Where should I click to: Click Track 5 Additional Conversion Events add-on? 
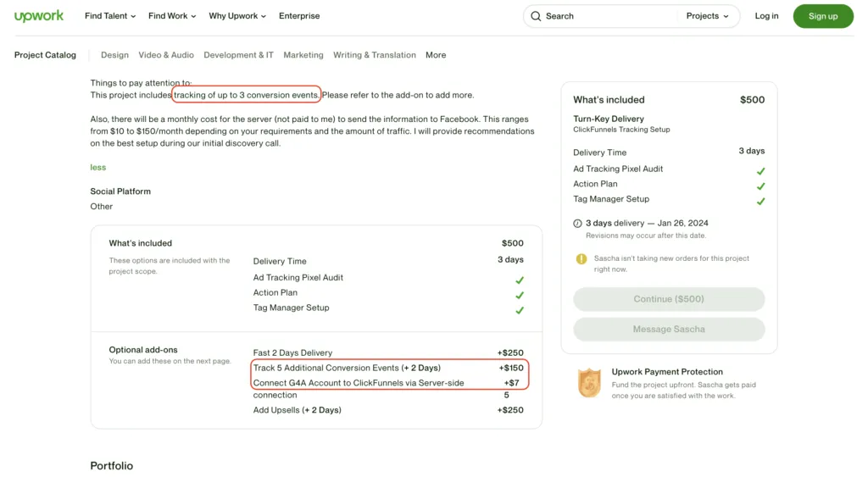pyautogui.click(x=347, y=368)
